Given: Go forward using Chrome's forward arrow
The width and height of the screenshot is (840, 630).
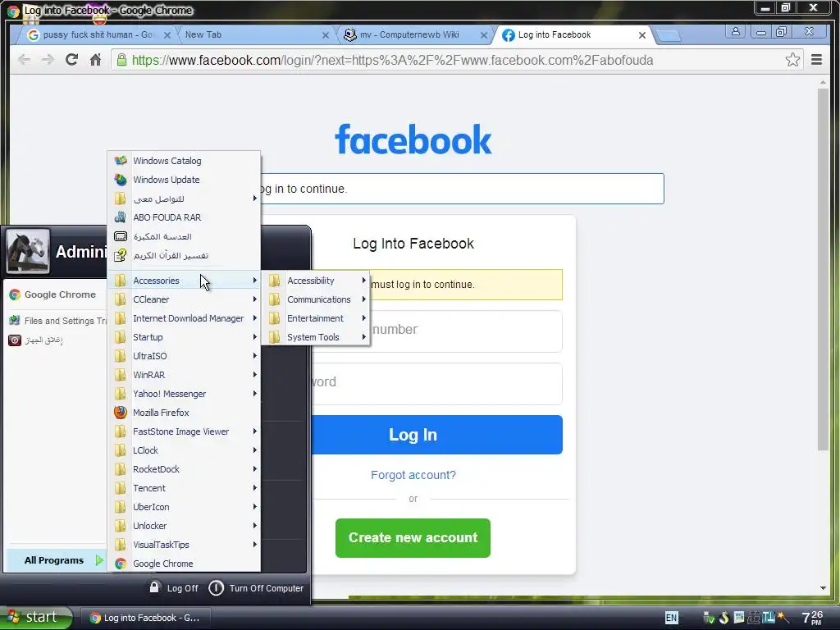Looking at the screenshot, I should (48, 59).
